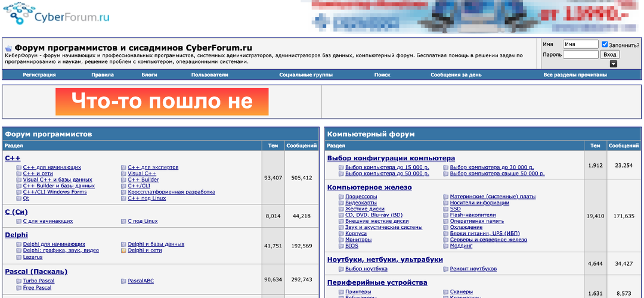
Task: Open the C++ под Linux subforum link
Action: (147, 198)
